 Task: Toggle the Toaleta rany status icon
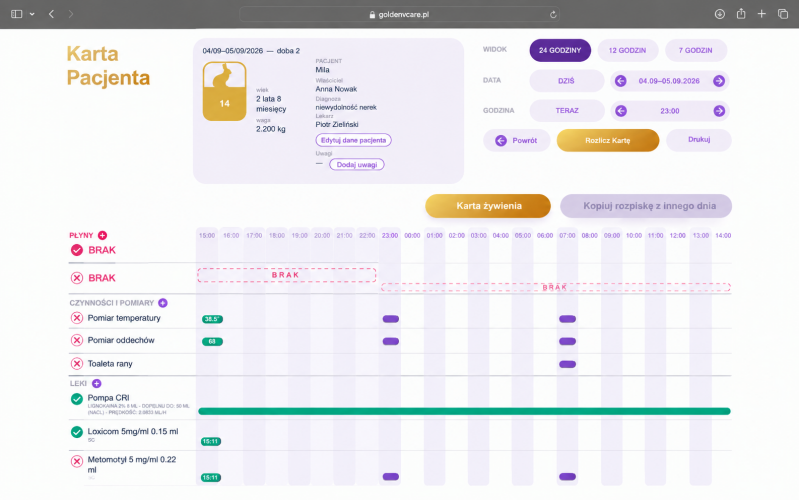pyautogui.click(x=77, y=363)
